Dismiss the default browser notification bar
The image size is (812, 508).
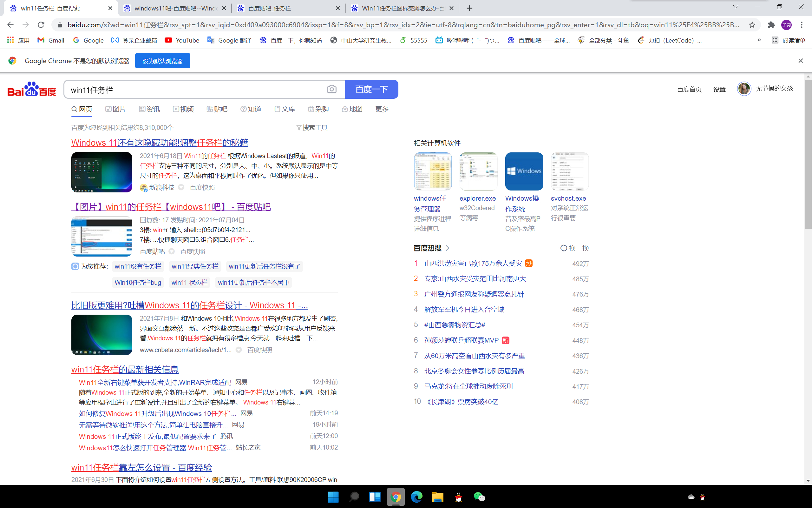coord(801,60)
